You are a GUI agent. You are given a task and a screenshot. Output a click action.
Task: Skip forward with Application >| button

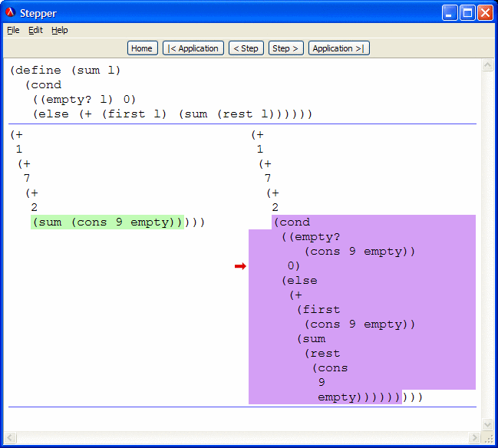pos(339,48)
